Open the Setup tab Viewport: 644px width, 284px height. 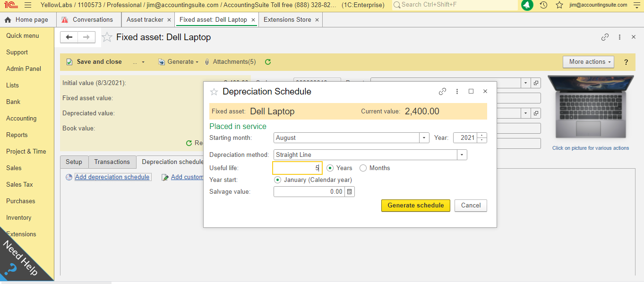tap(74, 162)
